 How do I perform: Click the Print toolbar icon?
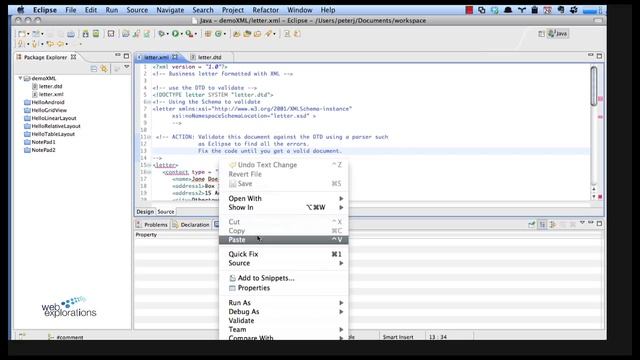coord(71,34)
